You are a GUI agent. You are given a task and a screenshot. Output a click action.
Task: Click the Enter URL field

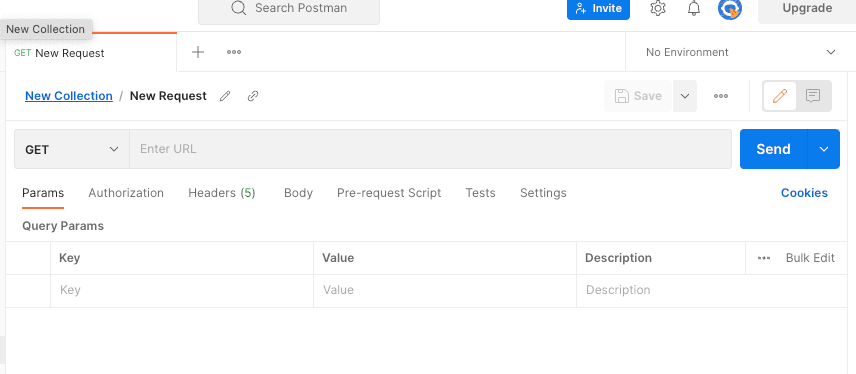(430, 149)
